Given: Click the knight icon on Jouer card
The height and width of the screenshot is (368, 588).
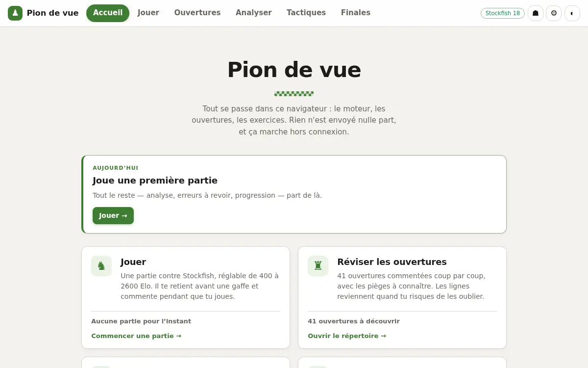Looking at the screenshot, I should tap(101, 266).
